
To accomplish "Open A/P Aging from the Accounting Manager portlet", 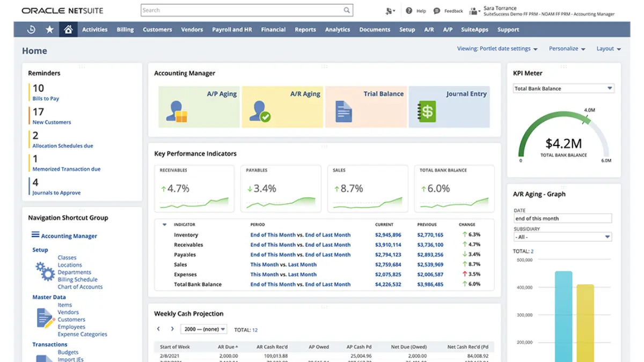I will point(199,107).
